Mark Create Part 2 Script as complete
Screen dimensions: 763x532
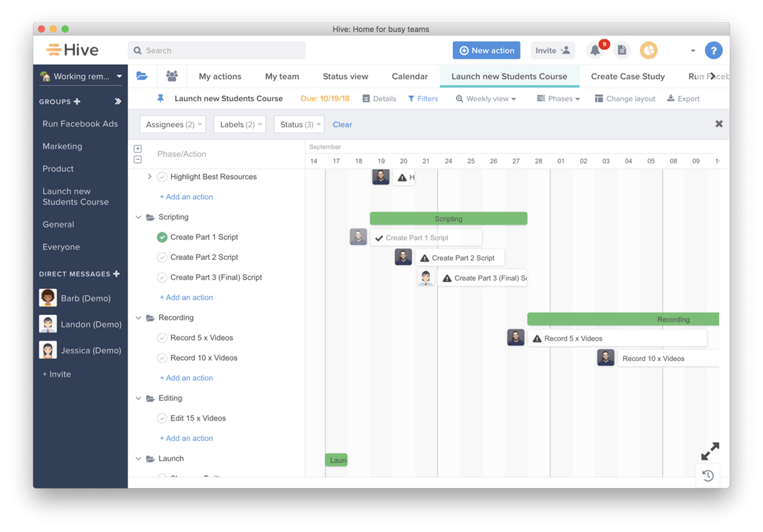point(162,257)
